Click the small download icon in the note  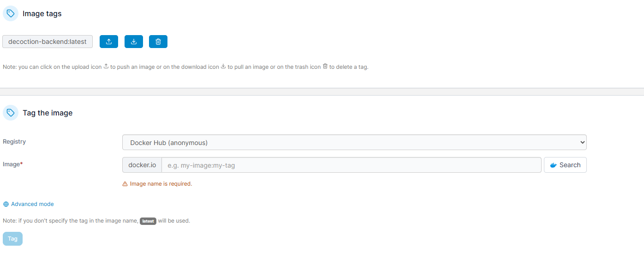click(223, 67)
